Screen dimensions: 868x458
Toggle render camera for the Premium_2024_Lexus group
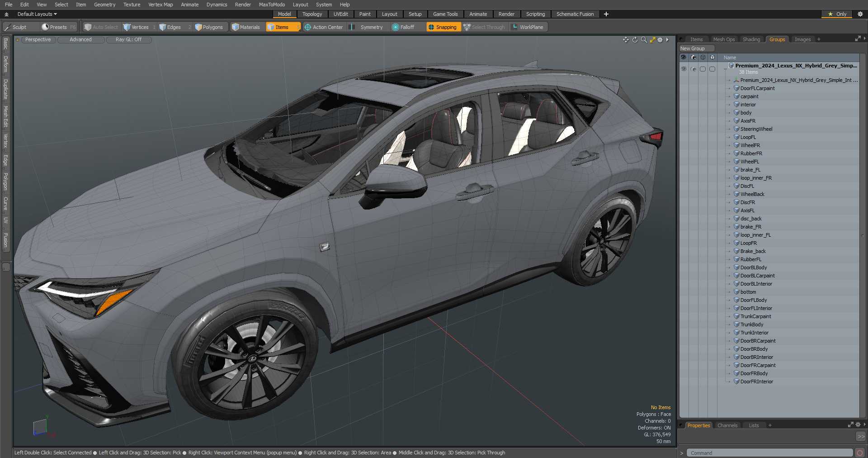coord(693,69)
